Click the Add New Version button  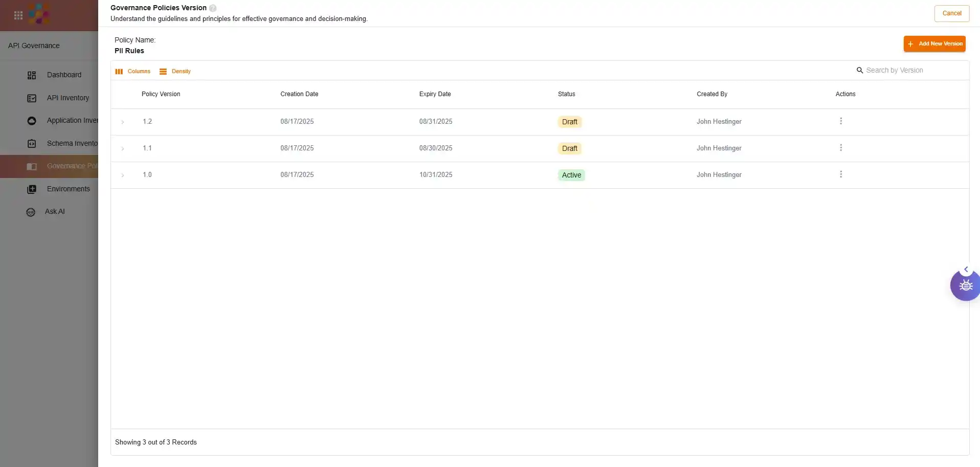tap(934, 44)
